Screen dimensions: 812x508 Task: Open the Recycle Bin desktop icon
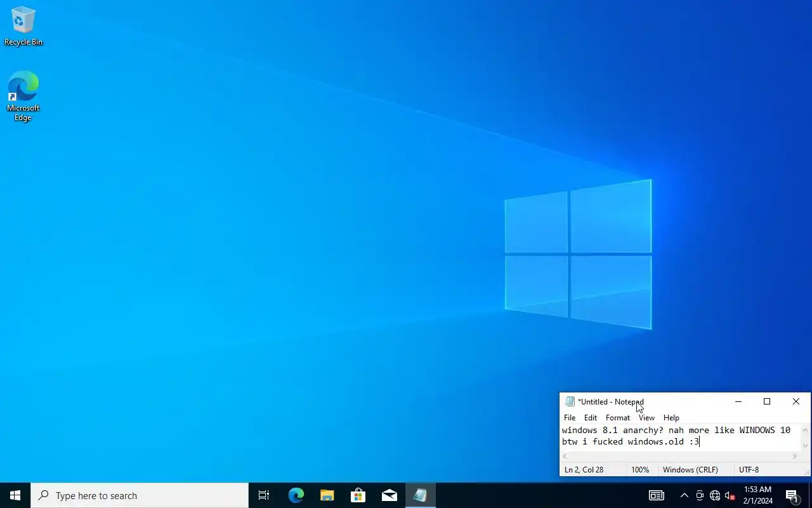(23, 27)
